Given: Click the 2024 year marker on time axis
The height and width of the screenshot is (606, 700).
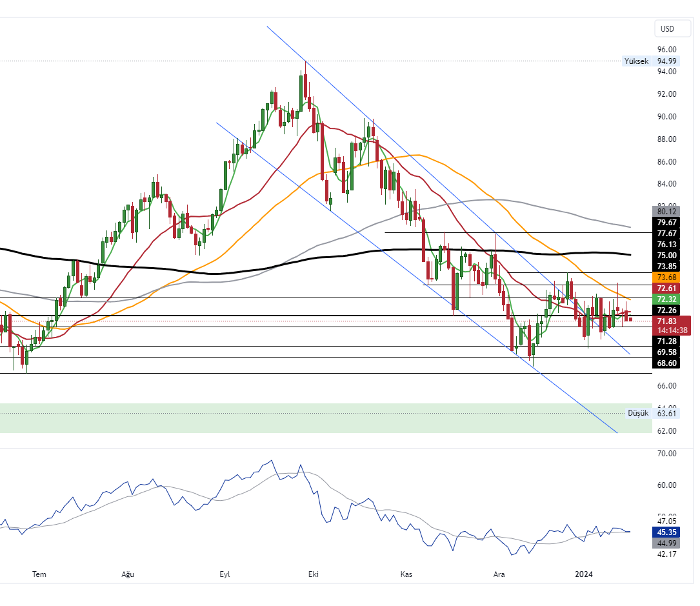Looking at the screenshot, I should 584,574.
